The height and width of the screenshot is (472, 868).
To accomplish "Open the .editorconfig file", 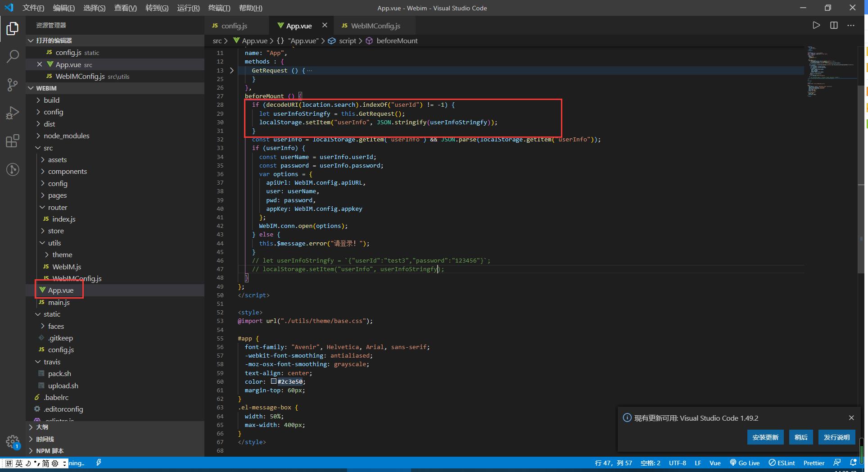I will (63, 409).
